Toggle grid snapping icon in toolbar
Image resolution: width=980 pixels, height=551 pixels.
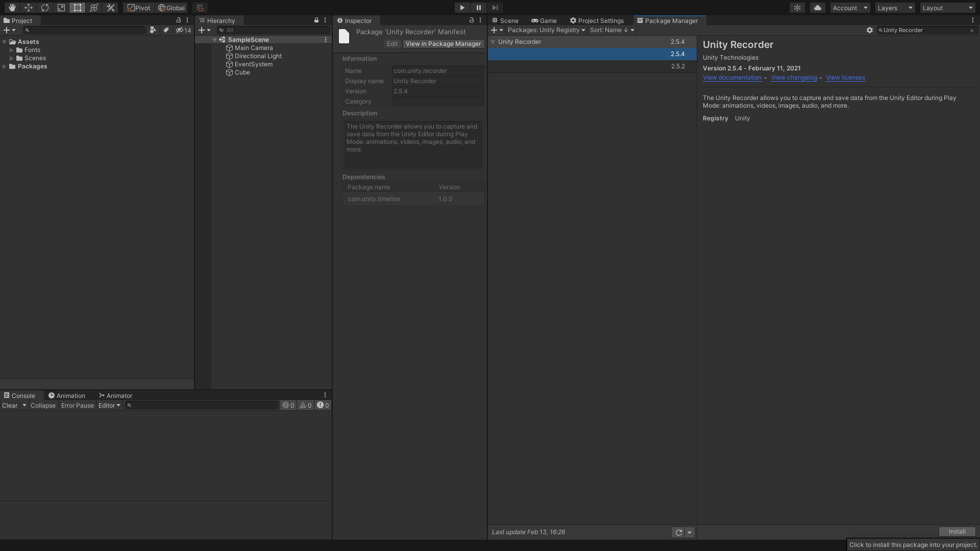200,8
